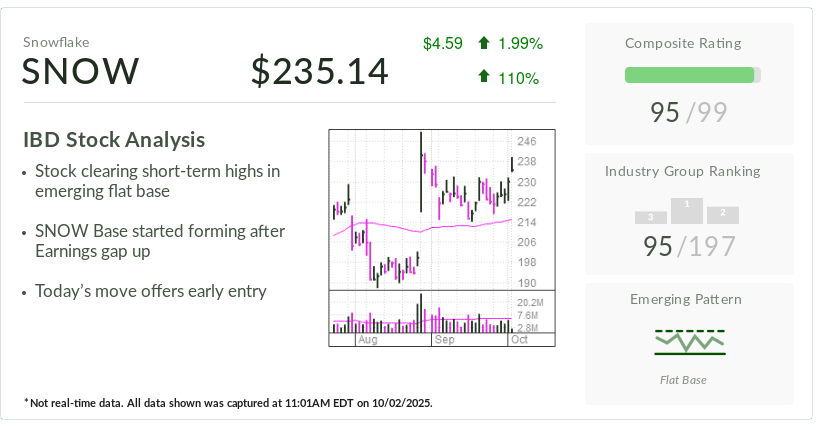Image resolution: width=816 pixels, height=430 pixels.
Task: Click the green up arrow beside 110%
Action: pyautogui.click(x=484, y=77)
